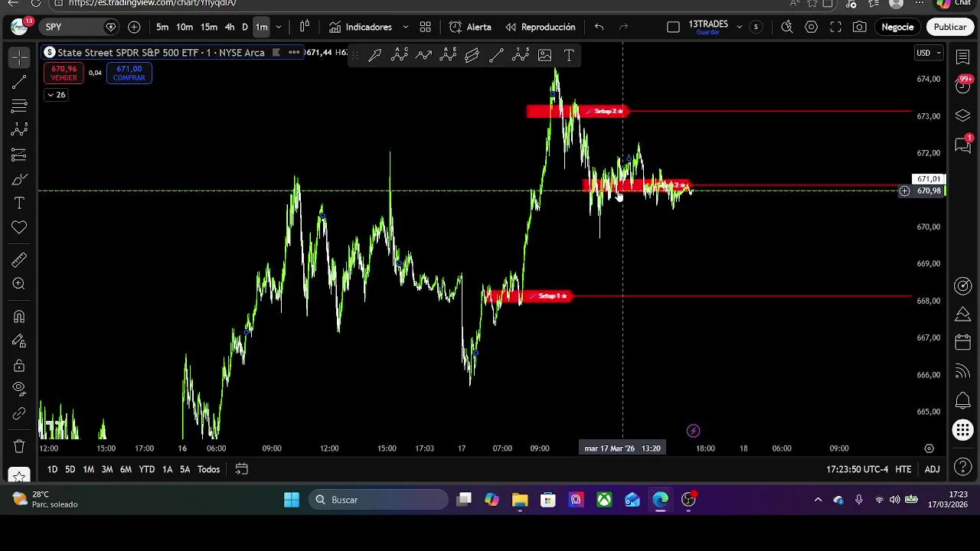
Task: Select the arrow tool in drawing favorites bar
Action: point(375,55)
